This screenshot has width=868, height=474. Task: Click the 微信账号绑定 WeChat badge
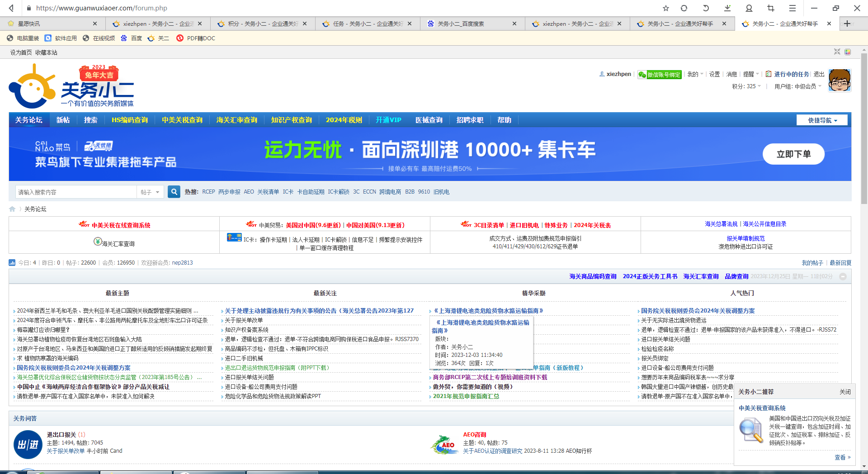pyautogui.click(x=660, y=75)
